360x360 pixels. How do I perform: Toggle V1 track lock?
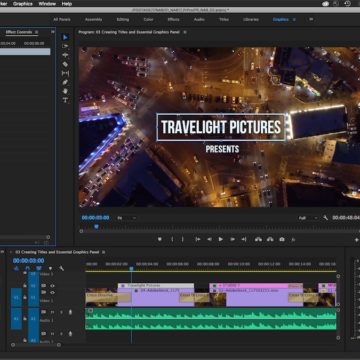pyautogui.click(x=25, y=296)
